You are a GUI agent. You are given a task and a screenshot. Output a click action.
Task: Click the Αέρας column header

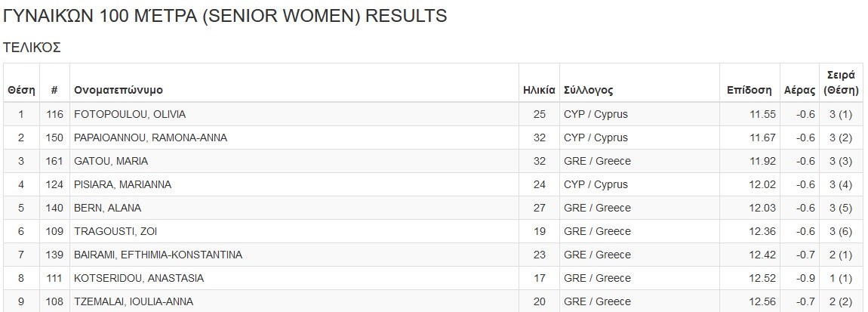tap(800, 90)
